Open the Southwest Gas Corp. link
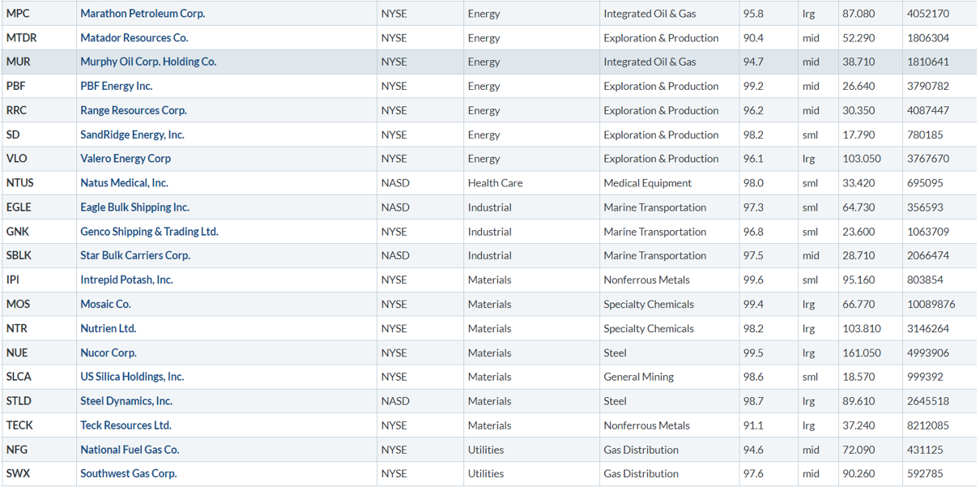Screen dimensions: 980x491 tap(128, 474)
